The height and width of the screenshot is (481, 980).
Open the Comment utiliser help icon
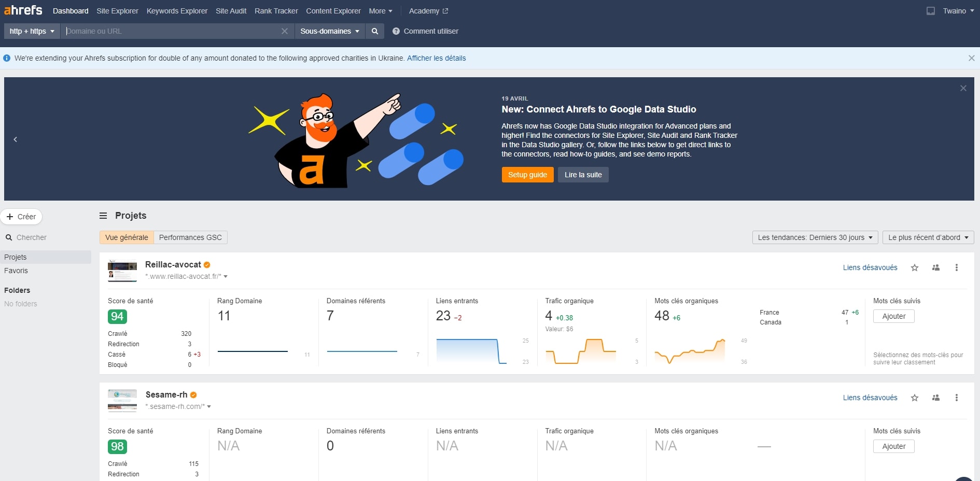(396, 31)
